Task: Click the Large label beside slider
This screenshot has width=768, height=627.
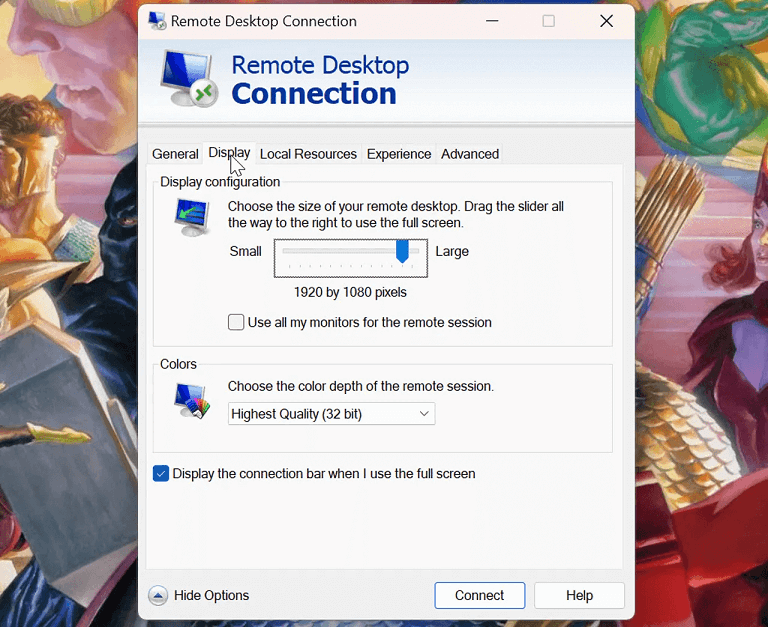Action: pos(452,251)
